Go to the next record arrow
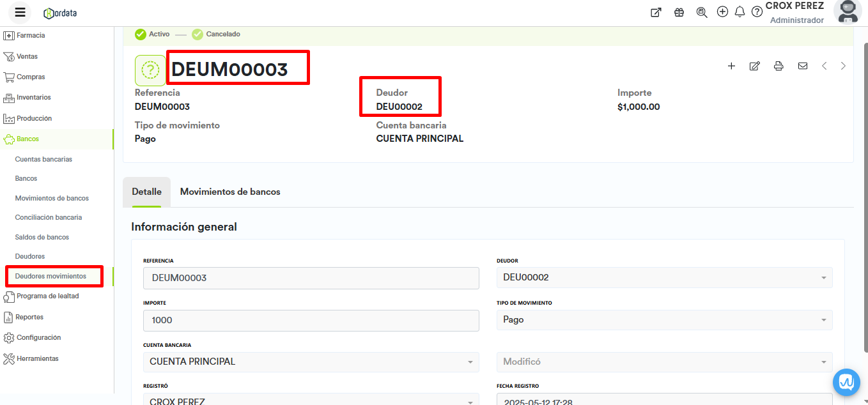Image resolution: width=868 pixels, height=405 pixels. (x=843, y=66)
